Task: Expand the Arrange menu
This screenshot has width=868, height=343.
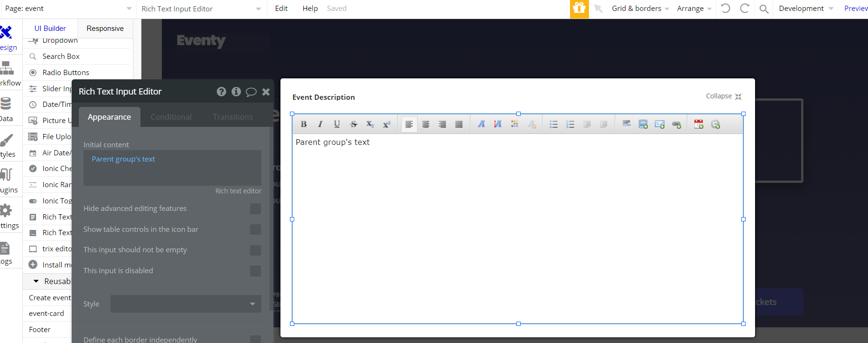Action: tap(694, 9)
